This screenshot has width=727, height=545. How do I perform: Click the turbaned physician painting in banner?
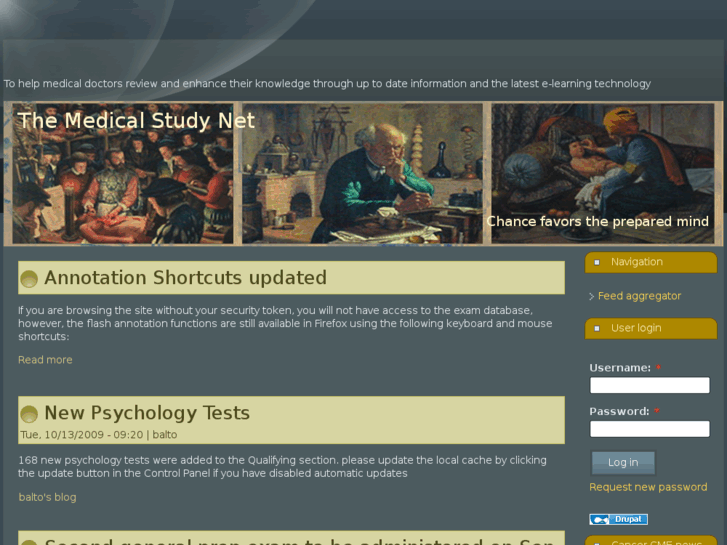pos(603,173)
